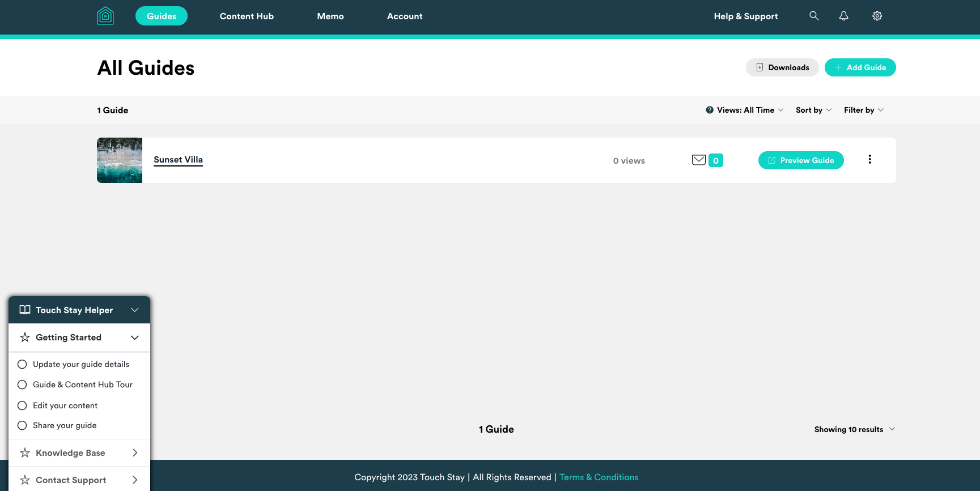The image size is (980, 491).
Task: Open the Showing 10 results dropdown
Action: click(854, 429)
